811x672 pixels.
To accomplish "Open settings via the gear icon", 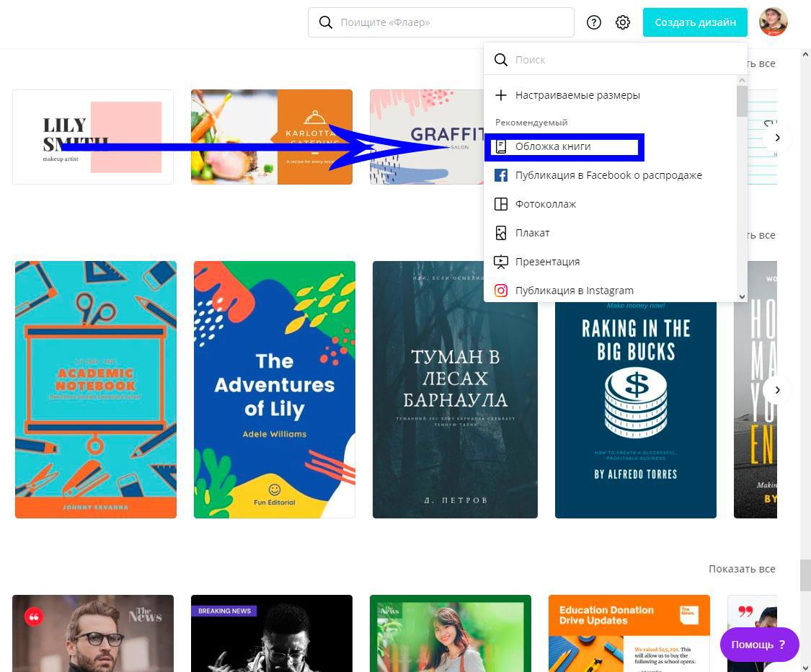I will point(623,22).
